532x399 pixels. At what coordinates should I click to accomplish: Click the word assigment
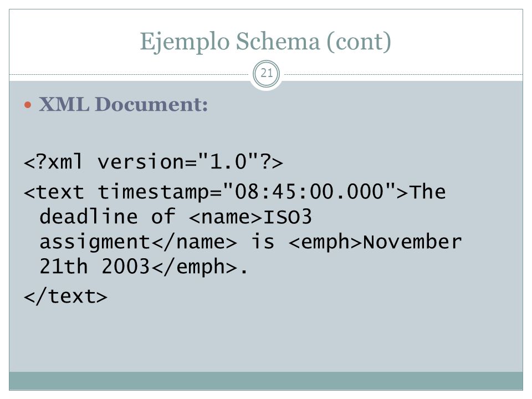pos(95,243)
